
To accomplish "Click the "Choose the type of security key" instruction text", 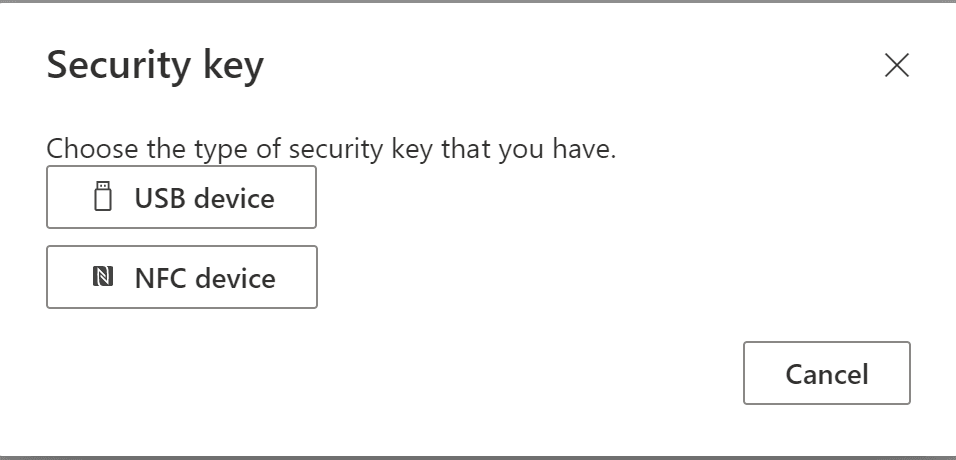I will (x=331, y=149).
